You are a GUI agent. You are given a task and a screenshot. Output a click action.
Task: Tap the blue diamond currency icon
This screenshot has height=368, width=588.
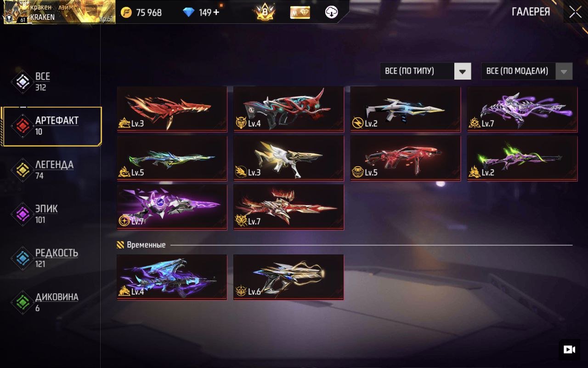[189, 12]
